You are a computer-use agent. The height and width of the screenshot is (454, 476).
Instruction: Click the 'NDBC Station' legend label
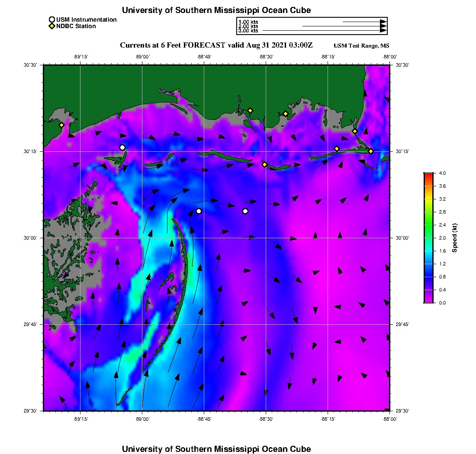tap(76, 26)
